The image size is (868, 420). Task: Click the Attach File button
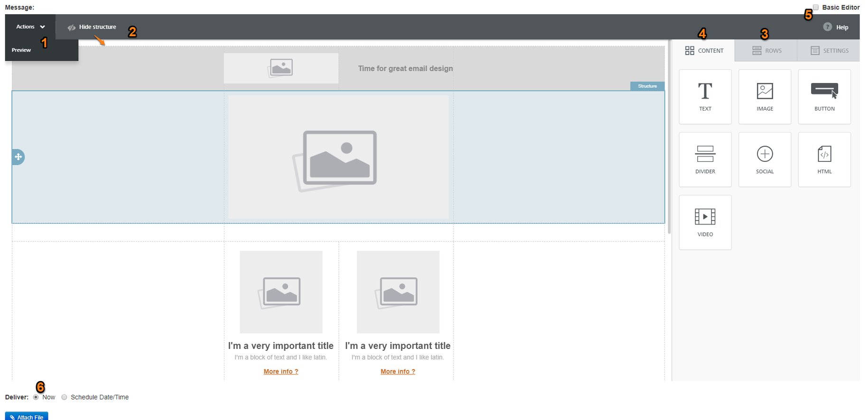27,417
